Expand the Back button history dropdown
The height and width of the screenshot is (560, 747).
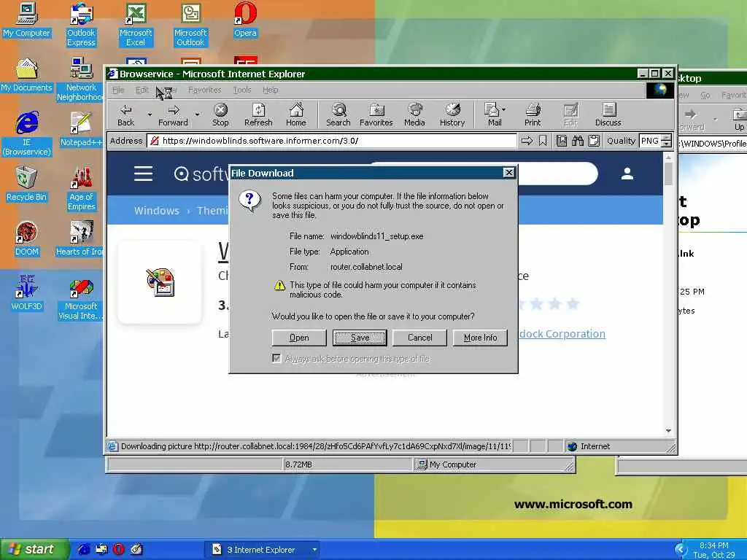pos(149,114)
